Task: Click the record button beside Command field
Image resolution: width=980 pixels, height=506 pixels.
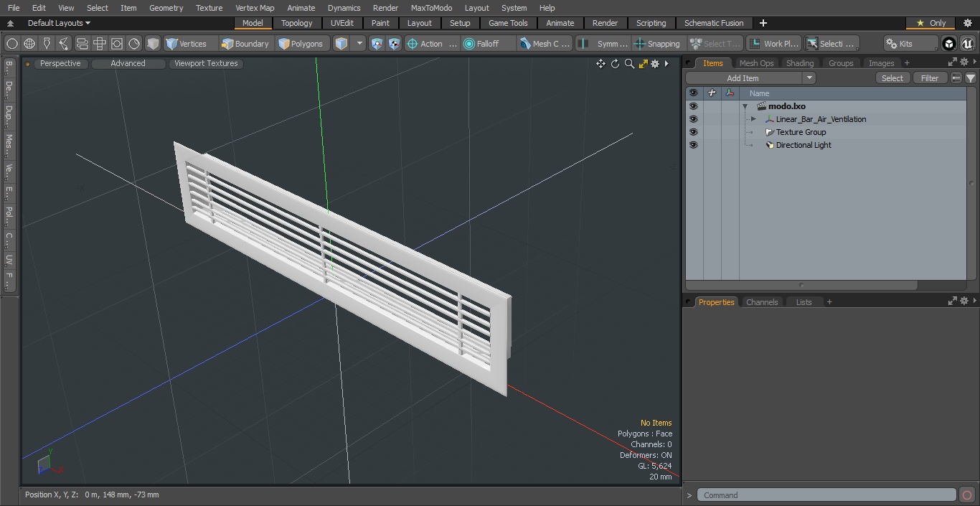Action: [x=966, y=495]
